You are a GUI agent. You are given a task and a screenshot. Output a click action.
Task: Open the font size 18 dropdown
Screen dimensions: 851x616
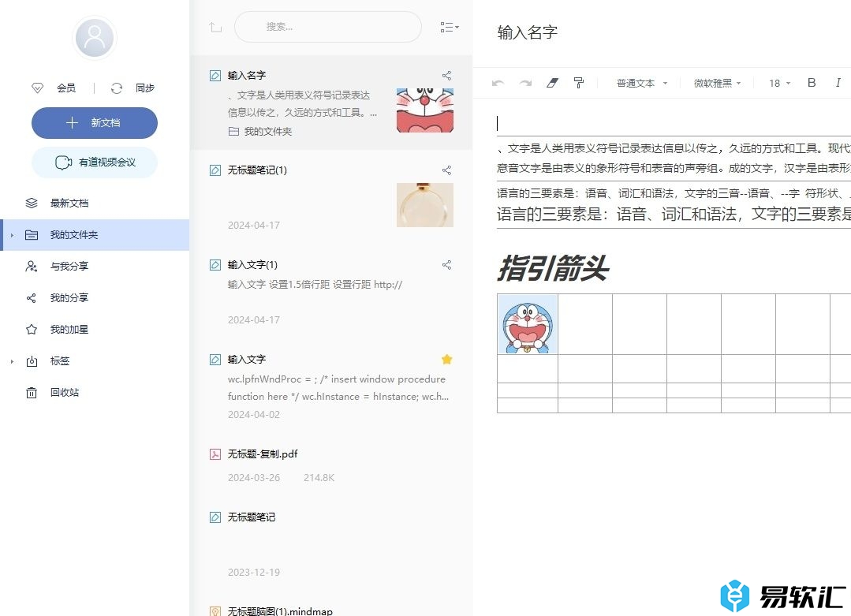[x=779, y=83]
